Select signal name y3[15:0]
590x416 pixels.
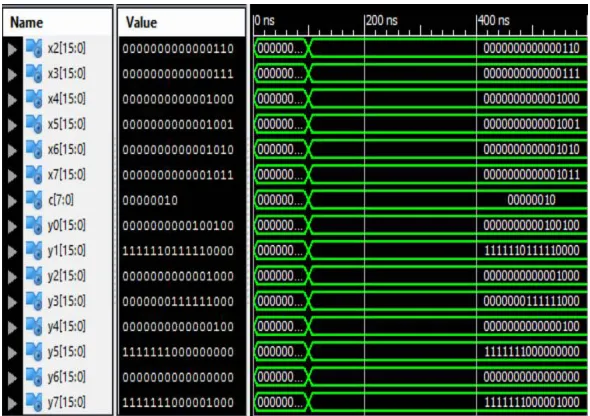(x=67, y=301)
